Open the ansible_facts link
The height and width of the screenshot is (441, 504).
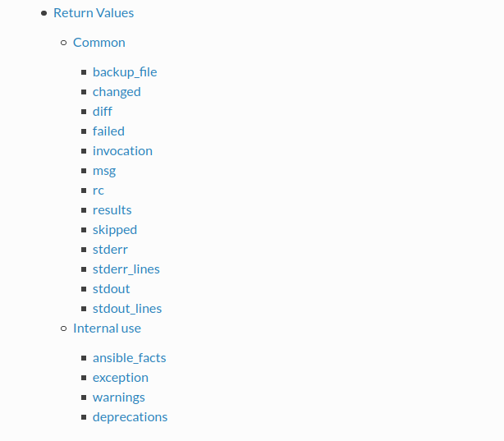[129, 358]
